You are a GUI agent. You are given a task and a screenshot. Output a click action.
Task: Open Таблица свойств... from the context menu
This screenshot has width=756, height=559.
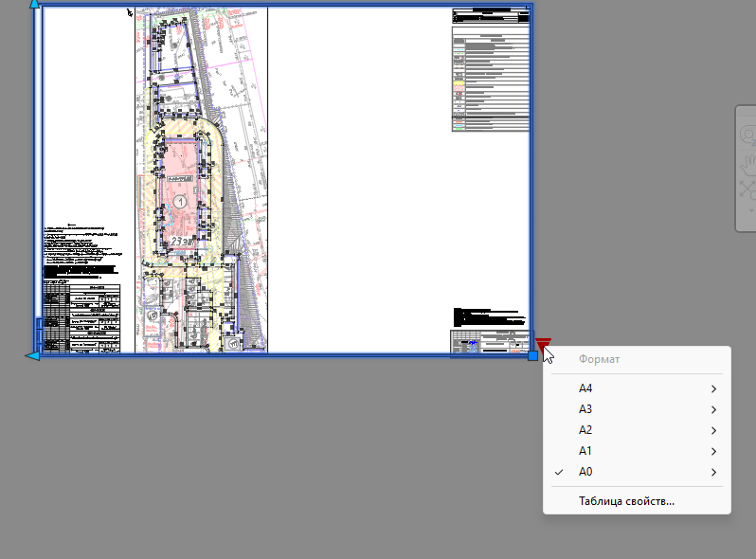pyautogui.click(x=637, y=501)
